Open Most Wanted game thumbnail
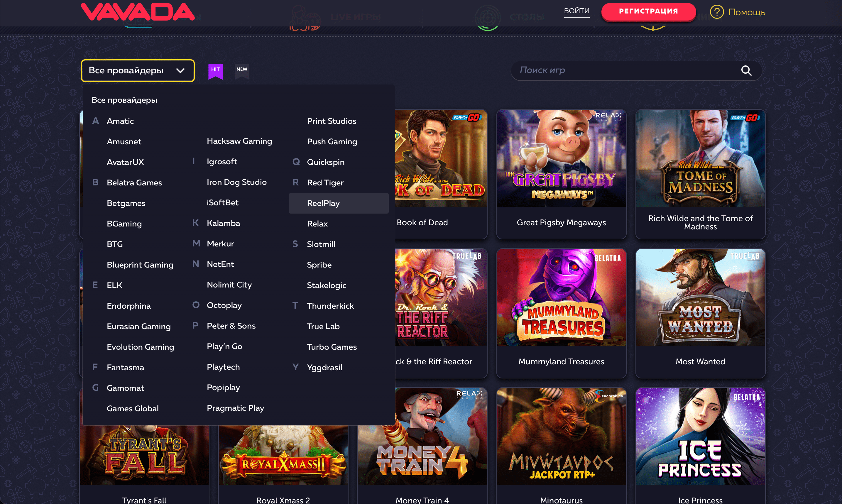This screenshot has height=504, width=842. click(700, 297)
